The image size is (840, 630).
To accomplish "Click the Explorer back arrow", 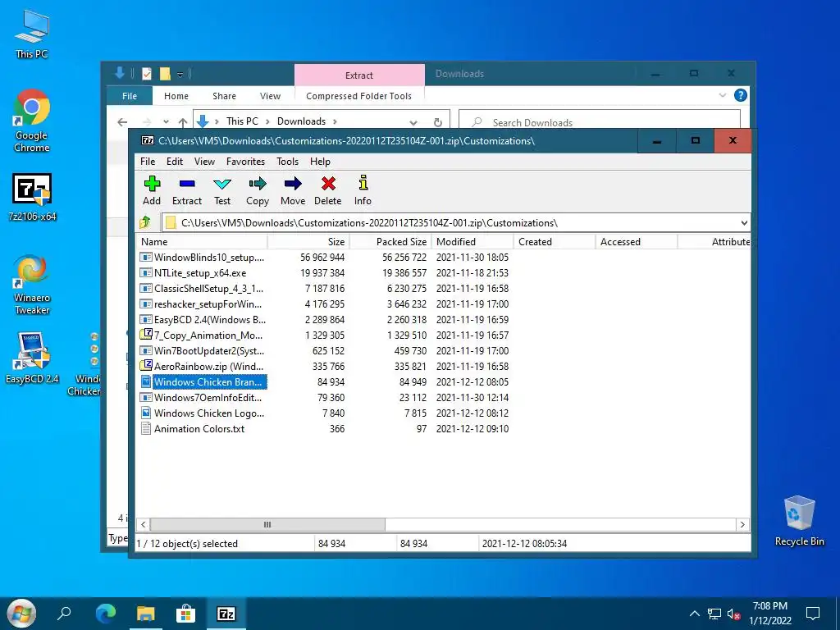I will click(x=122, y=122).
